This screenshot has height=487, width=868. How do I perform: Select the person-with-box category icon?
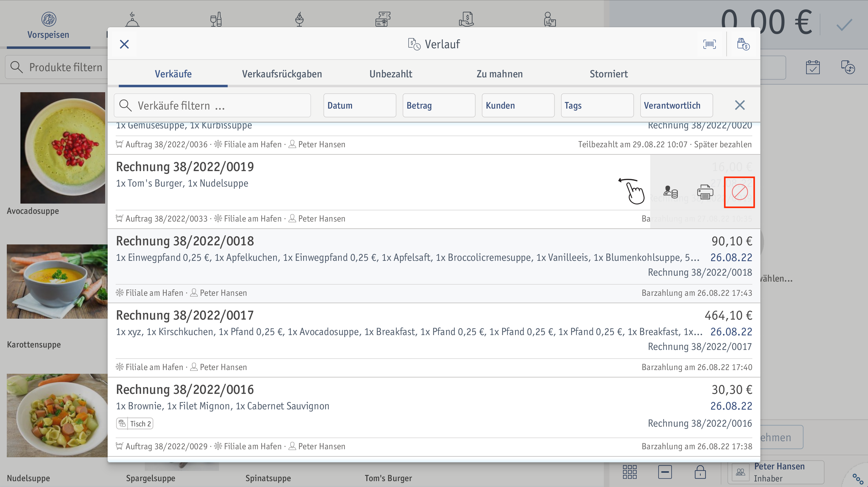(x=550, y=19)
